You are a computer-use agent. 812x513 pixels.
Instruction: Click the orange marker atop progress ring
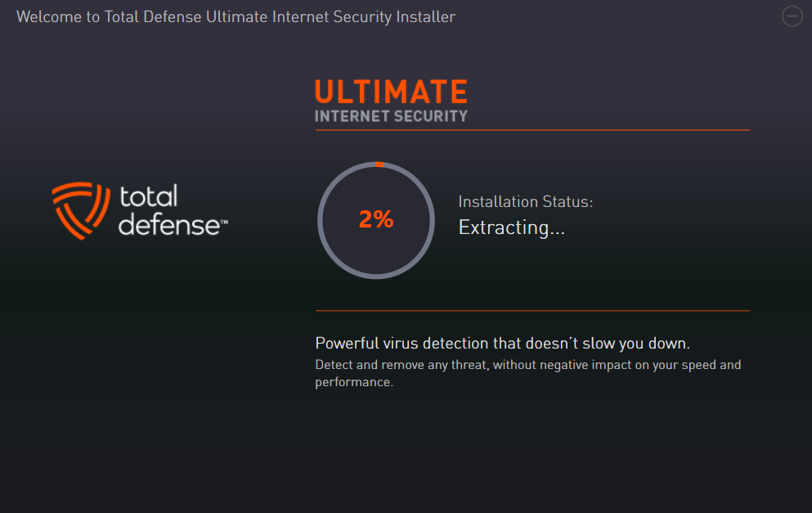pyautogui.click(x=379, y=164)
